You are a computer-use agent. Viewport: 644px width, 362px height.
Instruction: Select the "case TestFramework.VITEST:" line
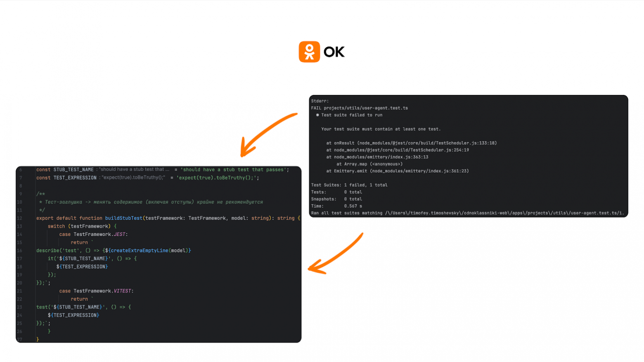pyautogui.click(x=96, y=291)
